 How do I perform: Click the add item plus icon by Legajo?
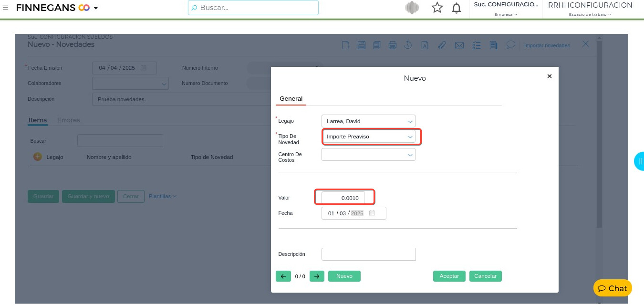coord(38,157)
